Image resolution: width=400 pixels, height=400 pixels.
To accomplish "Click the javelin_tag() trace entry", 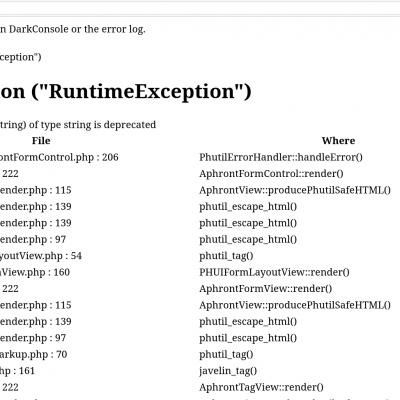I will (228, 371).
